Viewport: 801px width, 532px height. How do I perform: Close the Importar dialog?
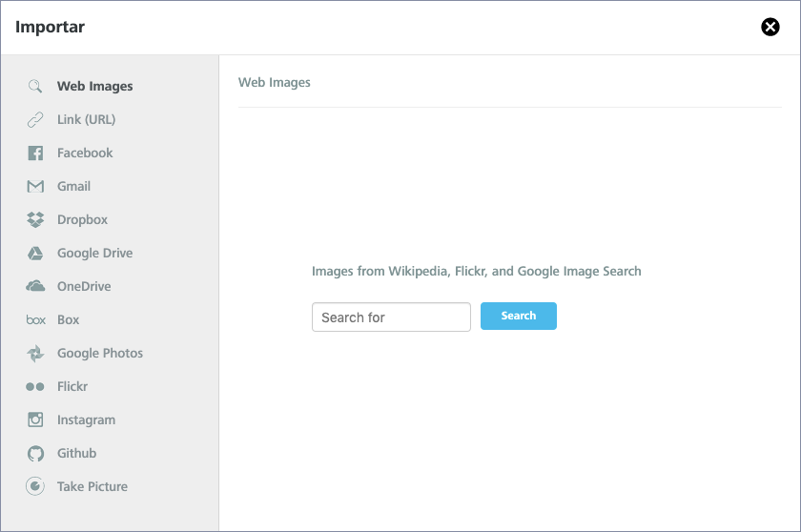pos(770,27)
